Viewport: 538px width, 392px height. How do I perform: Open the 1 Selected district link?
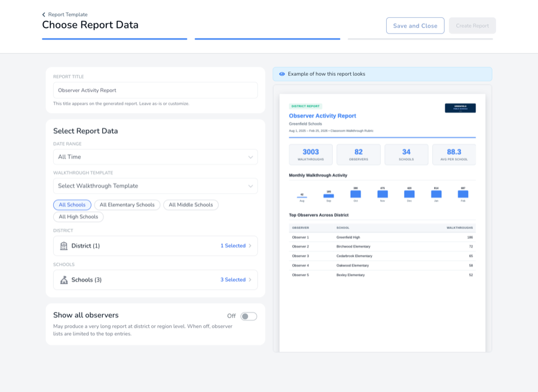pyautogui.click(x=233, y=246)
